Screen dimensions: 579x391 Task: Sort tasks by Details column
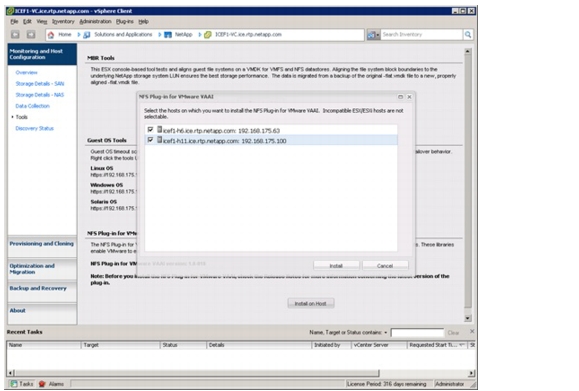tap(259, 345)
